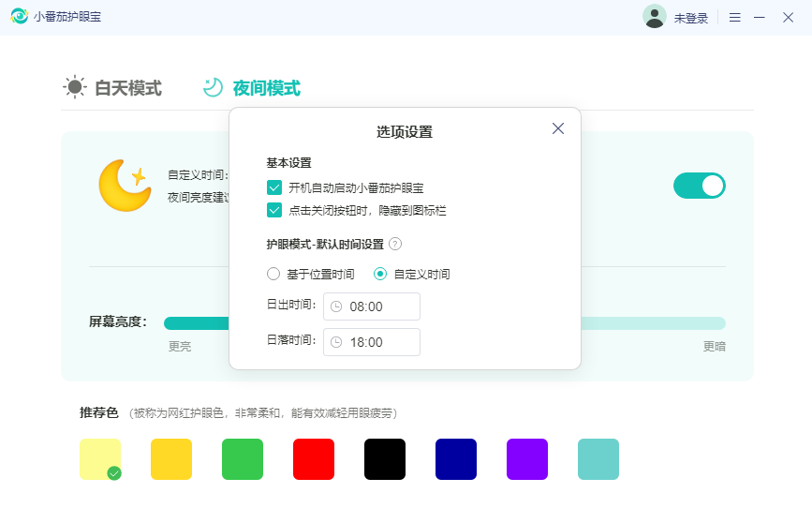Click the clock icon in 日落时间 field
The height and width of the screenshot is (508, 812).
[336, 342]
